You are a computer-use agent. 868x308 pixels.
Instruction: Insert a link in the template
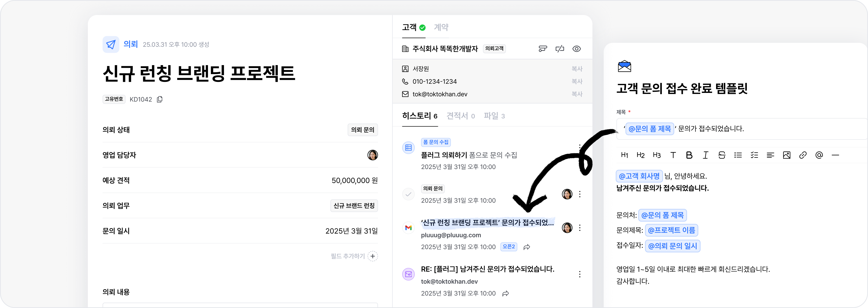pyautogui.click(x=803, y=155)
